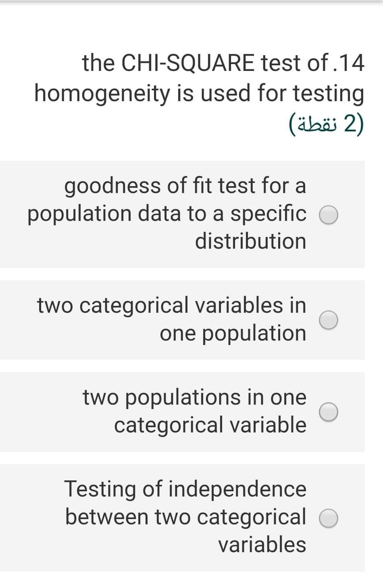Select the 'goodness of fit test' radio button
The width and height of the screenshot is (383, 588).
[329, 215]
